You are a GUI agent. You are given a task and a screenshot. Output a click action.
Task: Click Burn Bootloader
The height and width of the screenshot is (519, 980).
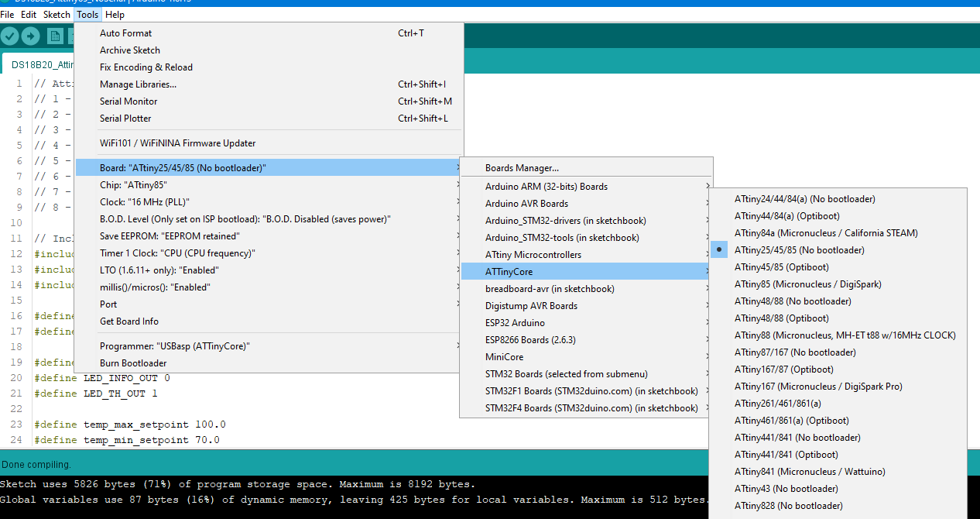point(269,363)
